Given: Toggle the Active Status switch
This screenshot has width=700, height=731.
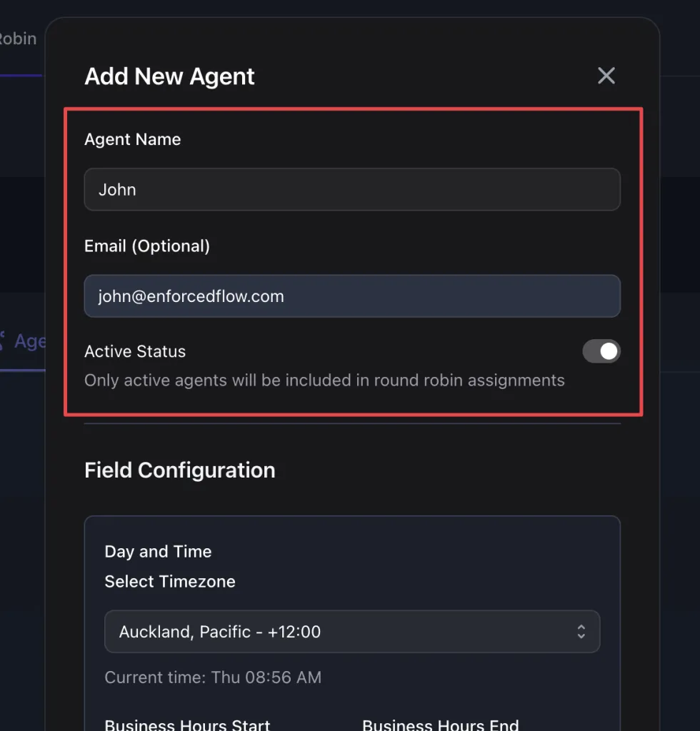Looking at the screenshot, I should [x=601, y=351].
